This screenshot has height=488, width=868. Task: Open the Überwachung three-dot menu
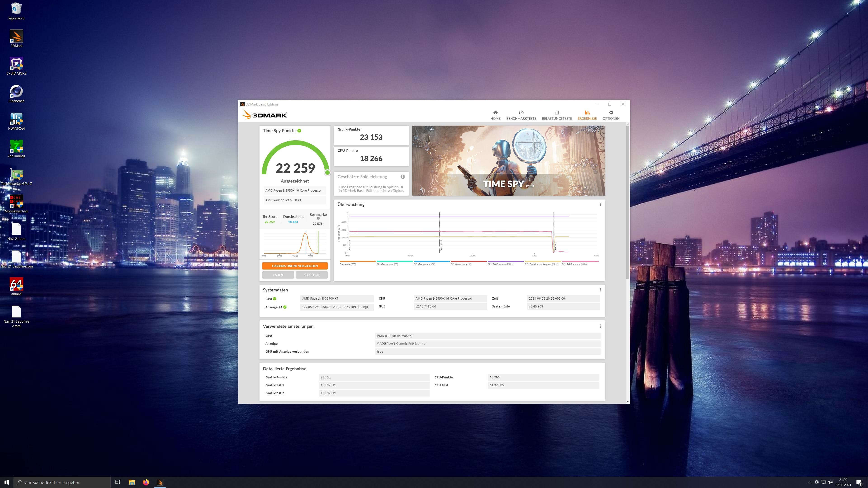tap(600, 204)
